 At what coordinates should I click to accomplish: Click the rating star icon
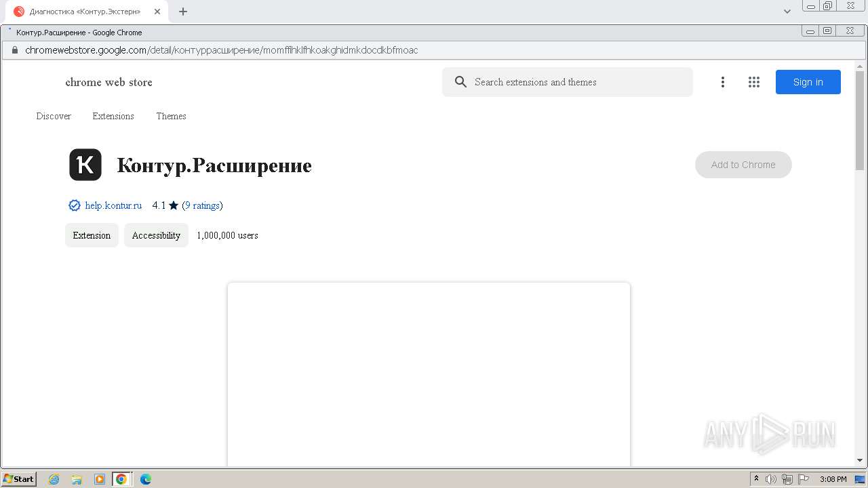tap(174, 205)
